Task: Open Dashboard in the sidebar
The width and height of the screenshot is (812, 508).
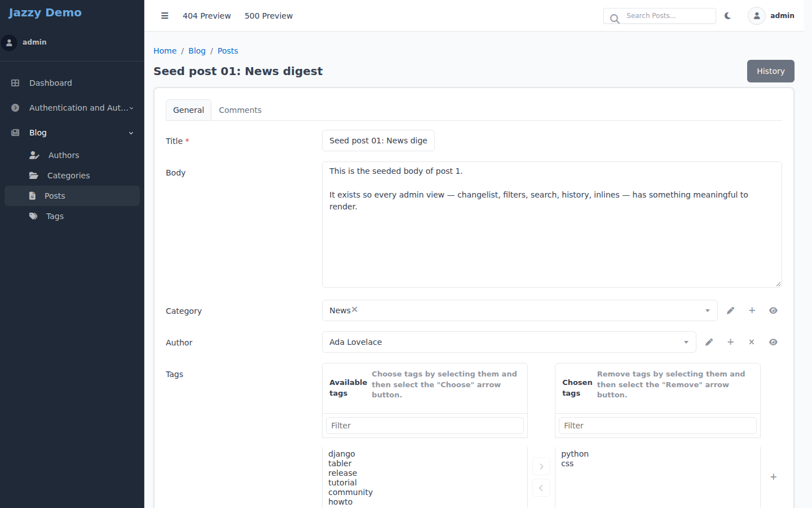Action: pos(72,83)
